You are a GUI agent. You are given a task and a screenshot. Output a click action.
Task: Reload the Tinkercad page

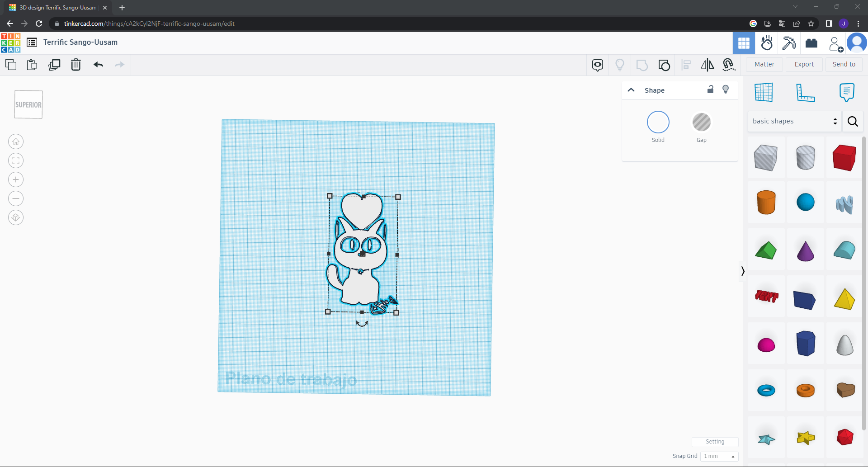[x=39, y=24]
